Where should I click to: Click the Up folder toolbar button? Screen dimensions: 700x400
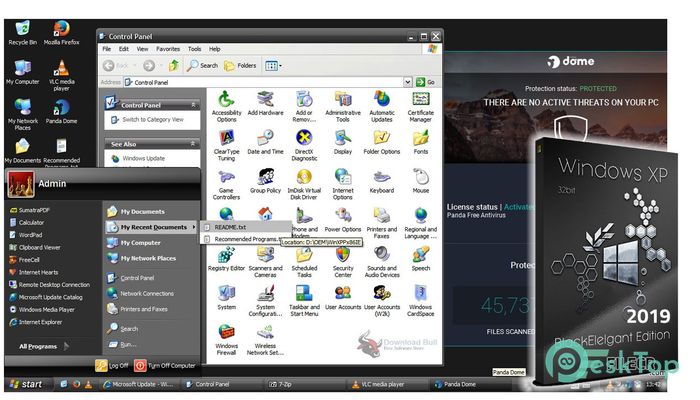click(x=174, y=66)
